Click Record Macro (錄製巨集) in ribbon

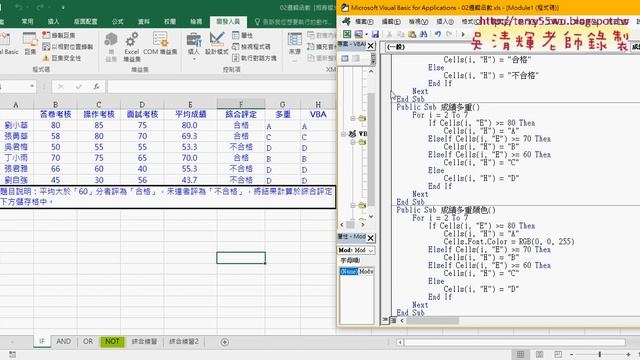point(59,36)
